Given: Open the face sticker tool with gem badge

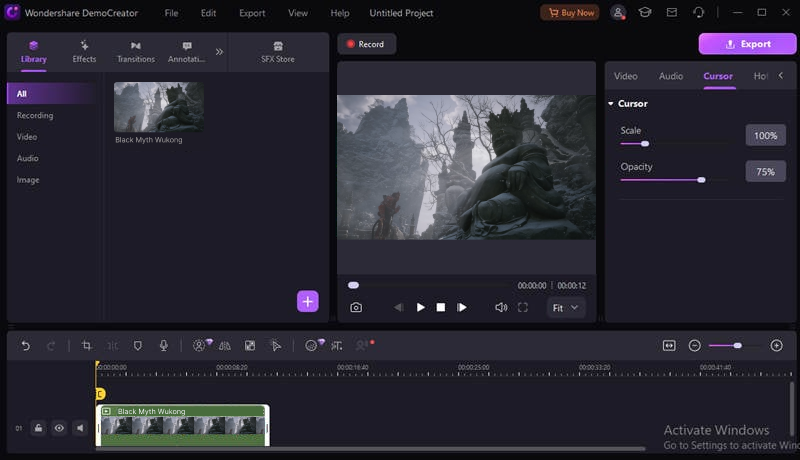Looking at the screenshot, I should point(311,346).
